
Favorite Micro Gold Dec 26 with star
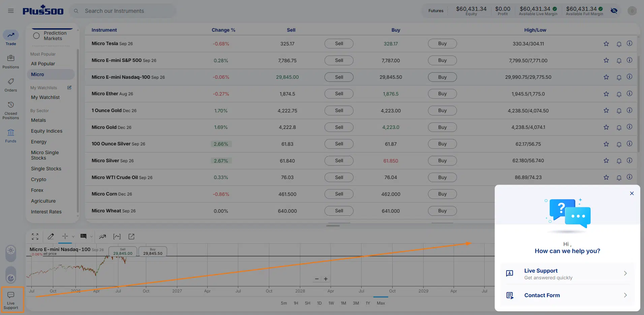(606, 127)
